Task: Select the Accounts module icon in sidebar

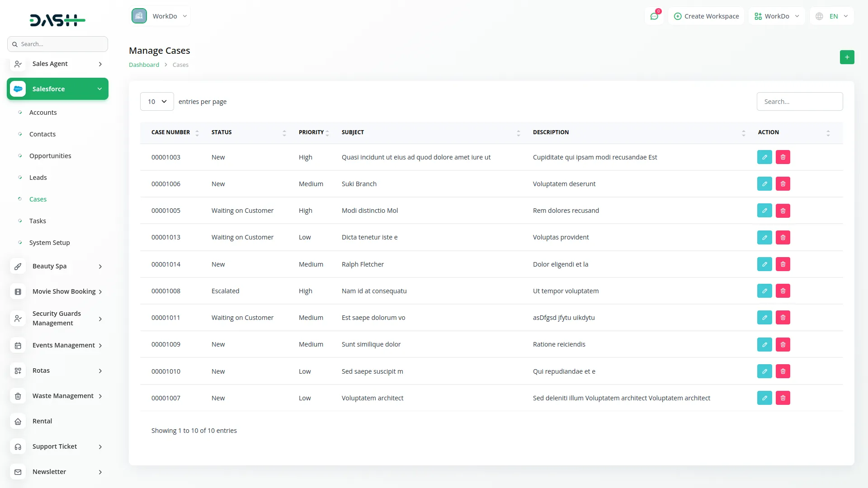Action: click(x=19, y=113)
